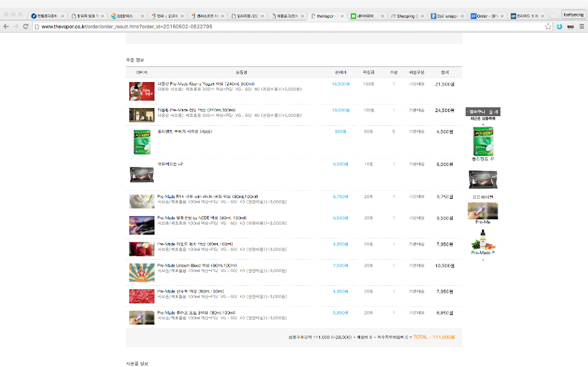Screen dimensions: 588x367
Task: Click the shield extension icon in toolbar
Action: point(559,26)
